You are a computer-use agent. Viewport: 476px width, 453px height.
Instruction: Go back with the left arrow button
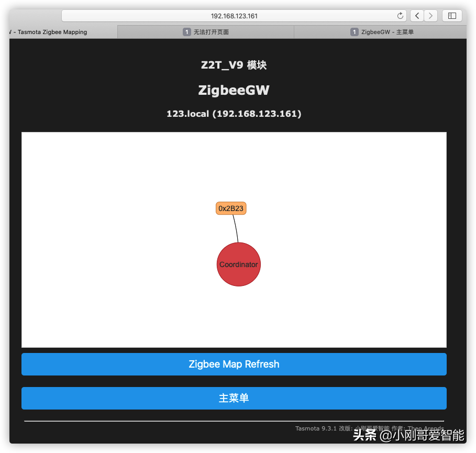coord(417,16)
